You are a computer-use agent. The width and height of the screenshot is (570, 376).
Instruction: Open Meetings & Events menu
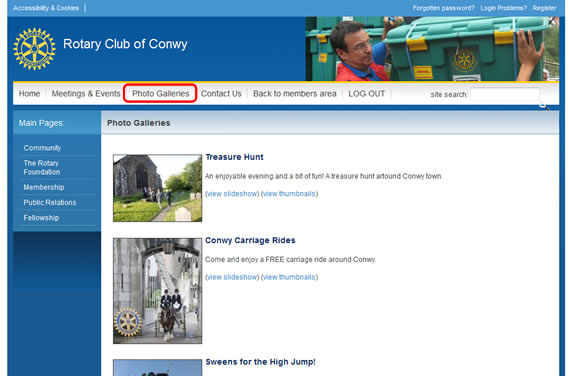coord(86,94)
